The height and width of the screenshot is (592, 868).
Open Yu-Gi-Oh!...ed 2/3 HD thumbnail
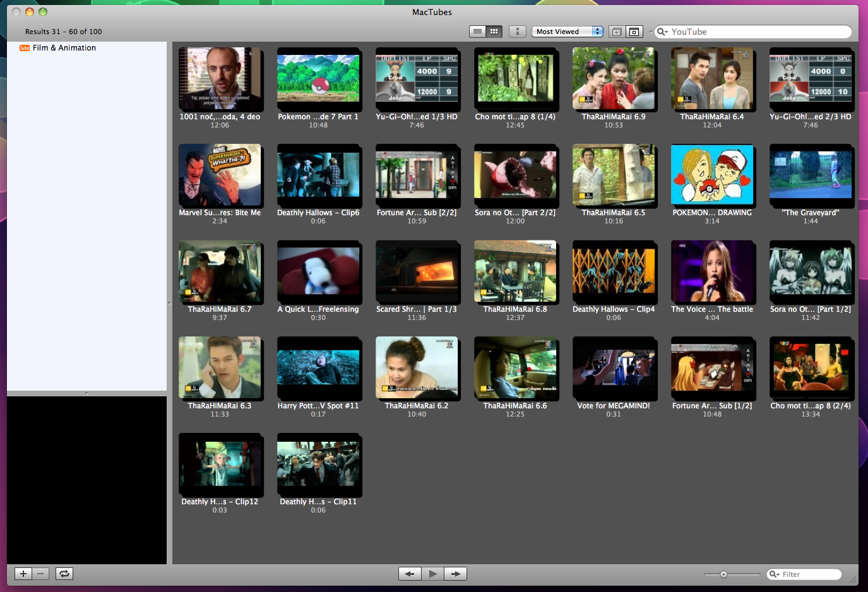click(811, 78)
